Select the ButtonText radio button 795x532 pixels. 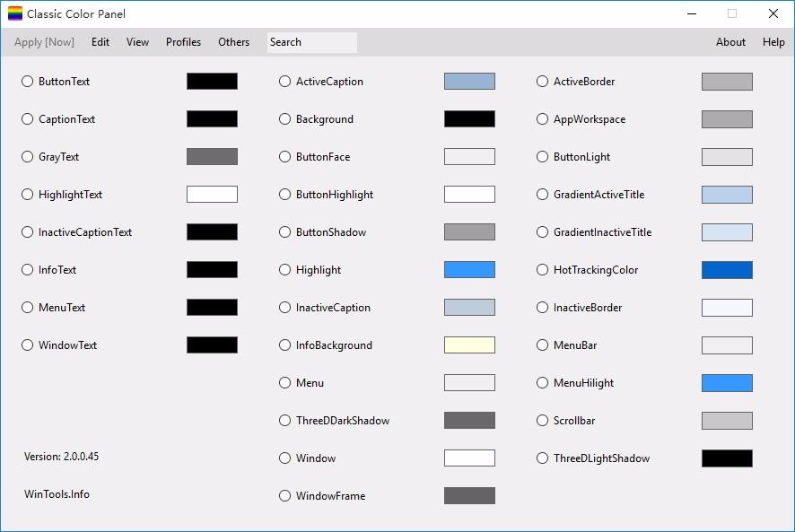(28, 81)
